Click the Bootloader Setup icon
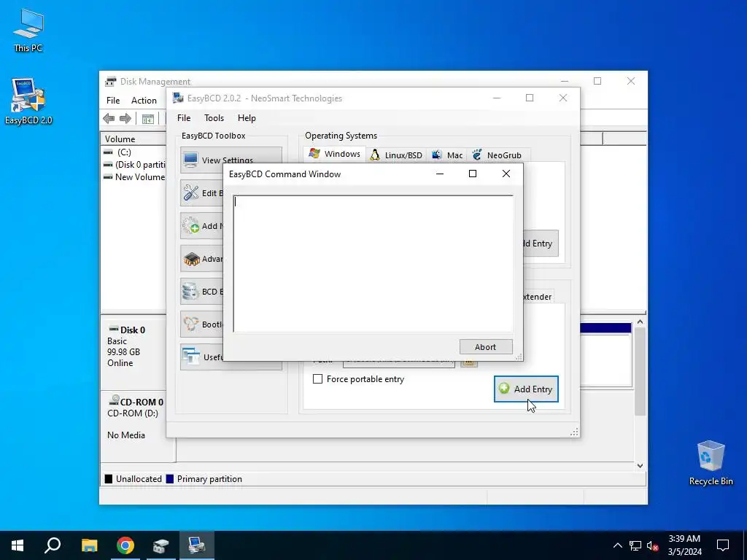This screenshot has height=560, width=747. click(x=191, y=324)
